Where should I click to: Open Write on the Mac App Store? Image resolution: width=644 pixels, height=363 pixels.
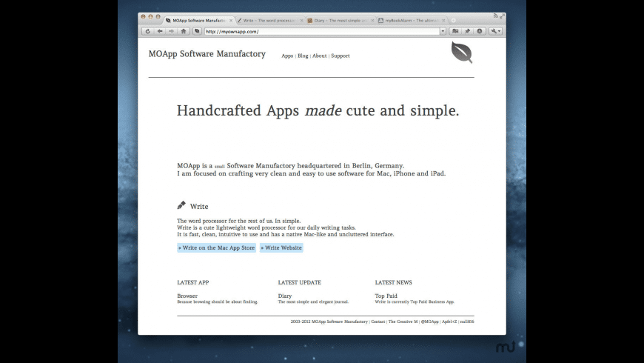click(x=216, y=248)
